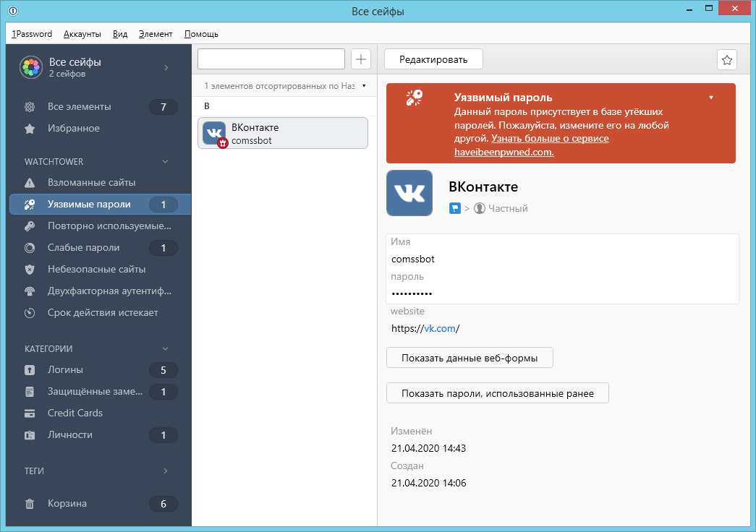
Task: Open Слабые пароли in Watchtower
Action: [99, 248]
